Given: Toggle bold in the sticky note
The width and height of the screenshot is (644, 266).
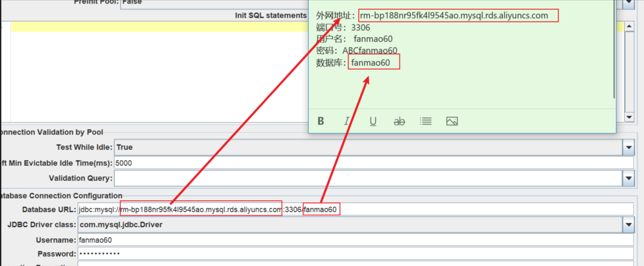Looking at the screenshot, I should tap(321, 121).
